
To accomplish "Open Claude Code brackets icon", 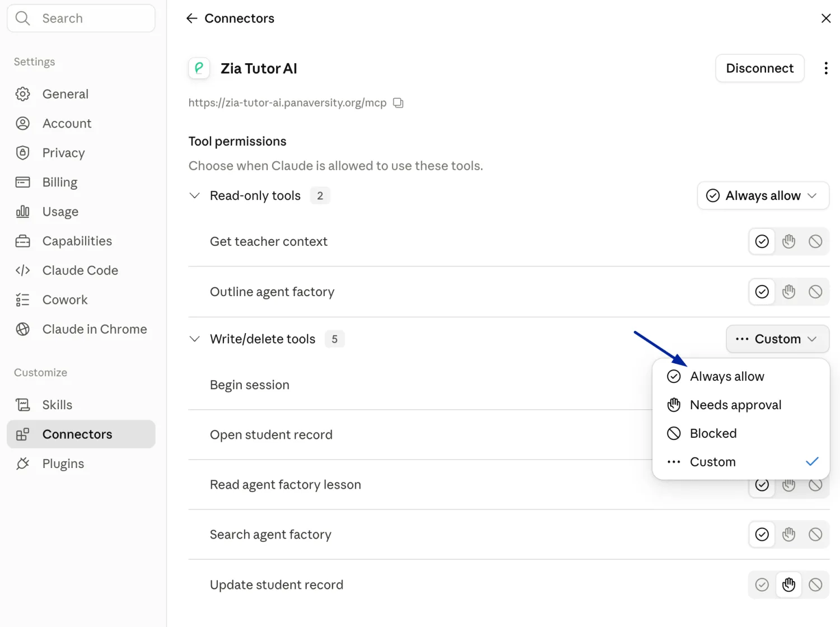I will pos(23,270).
